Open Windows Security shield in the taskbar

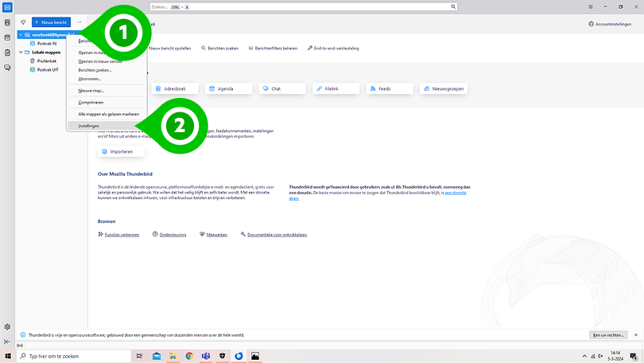pyautogui.click(x=222, y=356)
